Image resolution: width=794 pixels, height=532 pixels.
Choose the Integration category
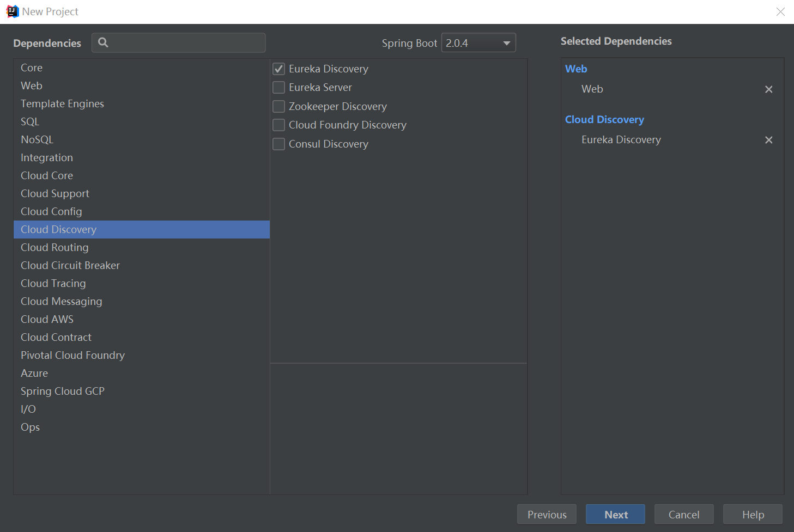(142, 157)
